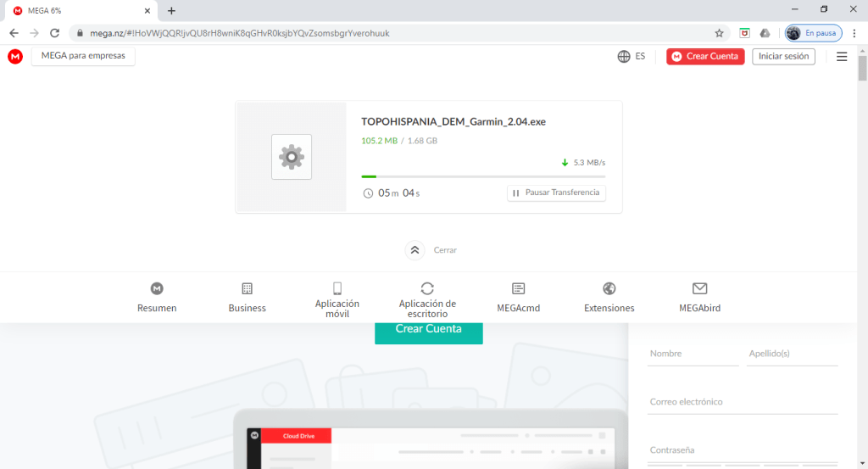868x469 pixels.
Task: Open Resumen from the MEGA icon
Action: click(x=157, y=288)
